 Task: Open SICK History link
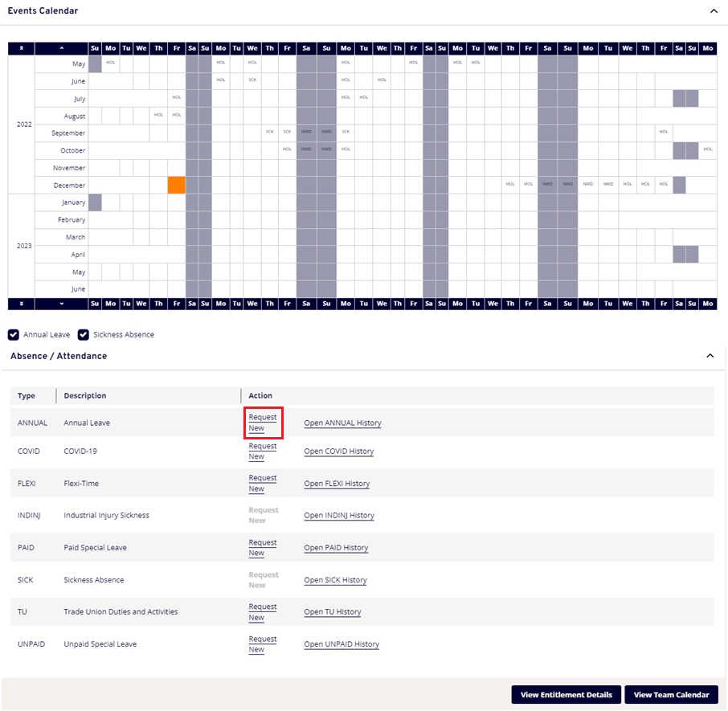(x=335, y=580)
